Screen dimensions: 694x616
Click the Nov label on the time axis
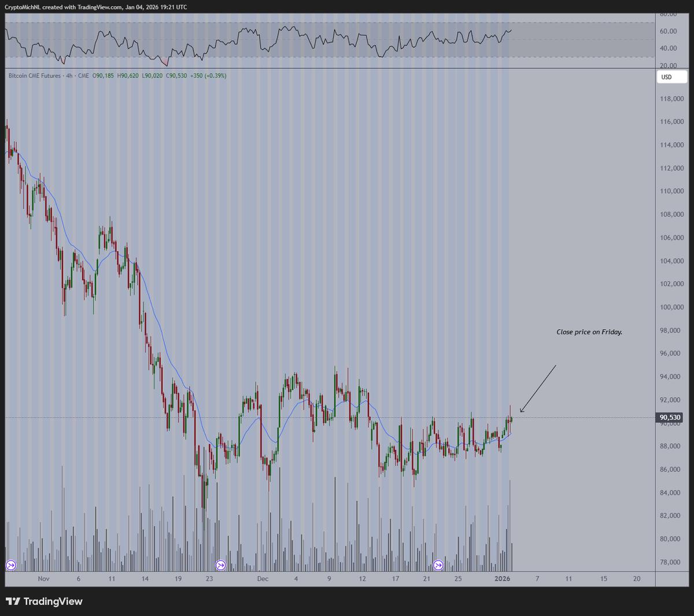coord(44,578)
